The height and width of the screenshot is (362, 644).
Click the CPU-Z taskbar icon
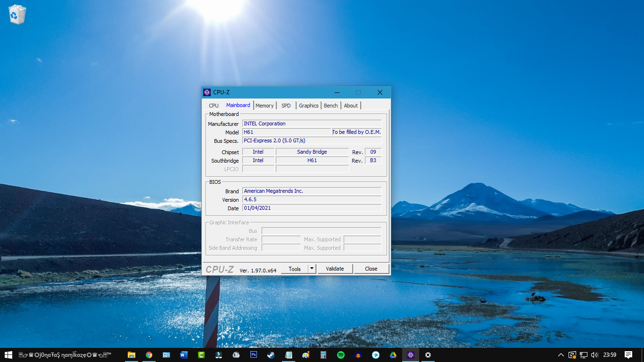point(411,355)
